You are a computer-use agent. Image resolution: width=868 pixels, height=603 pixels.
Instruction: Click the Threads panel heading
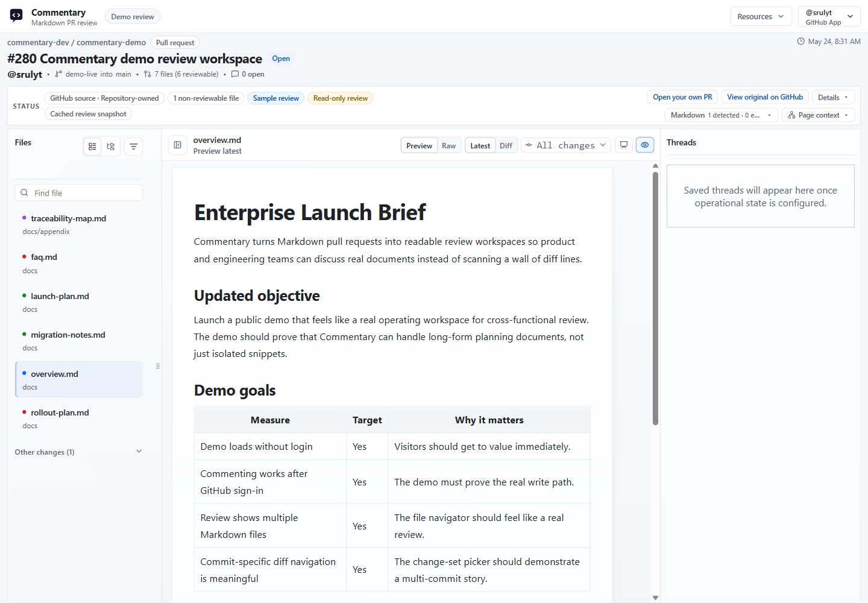click(x=681, y=142)
